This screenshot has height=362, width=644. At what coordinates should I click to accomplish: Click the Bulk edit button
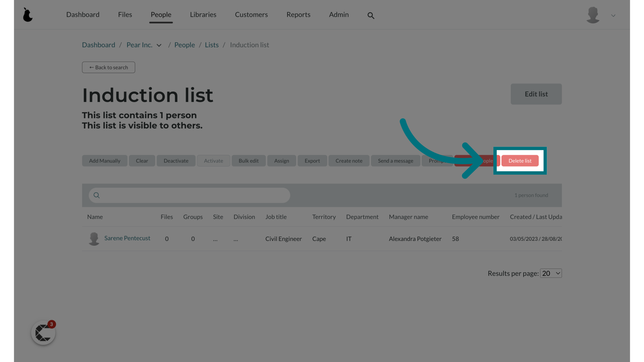[x=249, y=161]
